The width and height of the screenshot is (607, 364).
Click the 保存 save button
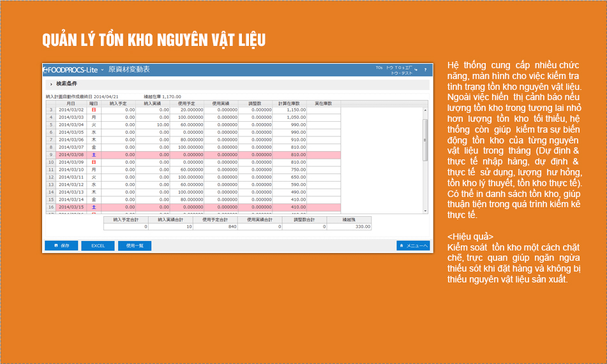point(61,245)
